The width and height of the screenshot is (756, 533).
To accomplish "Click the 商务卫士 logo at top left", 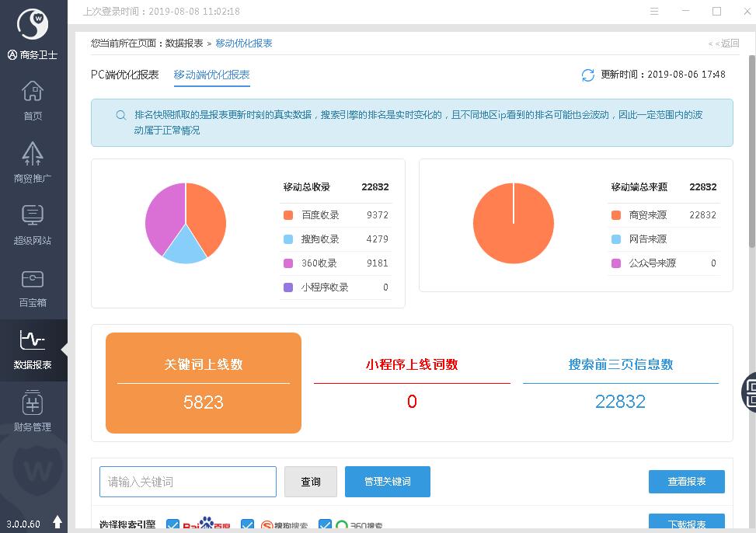I will (x=33, y=26).
